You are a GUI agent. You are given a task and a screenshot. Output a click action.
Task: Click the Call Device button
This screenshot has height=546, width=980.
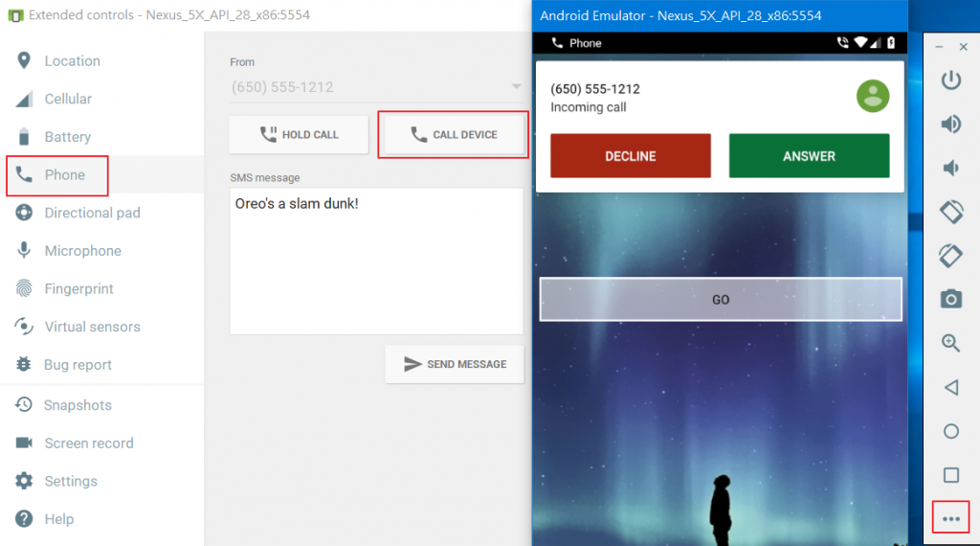[454, 134]
